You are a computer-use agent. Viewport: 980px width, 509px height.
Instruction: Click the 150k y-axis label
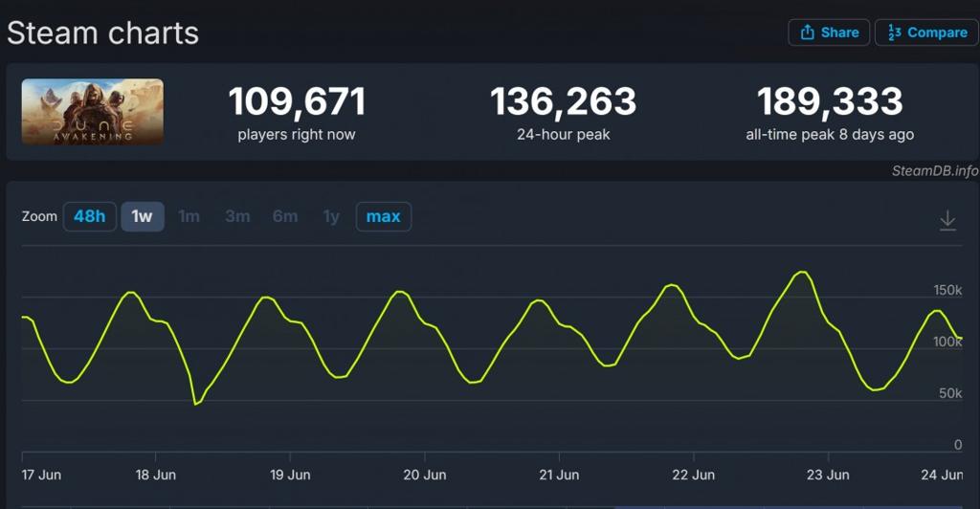click(x=948, y=291)
